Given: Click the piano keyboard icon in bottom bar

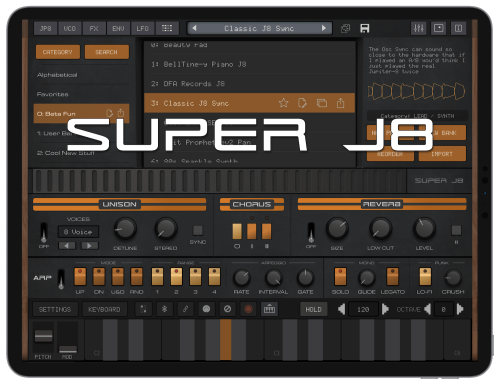Looking at the screenshot, I should (x=269, y=309).
